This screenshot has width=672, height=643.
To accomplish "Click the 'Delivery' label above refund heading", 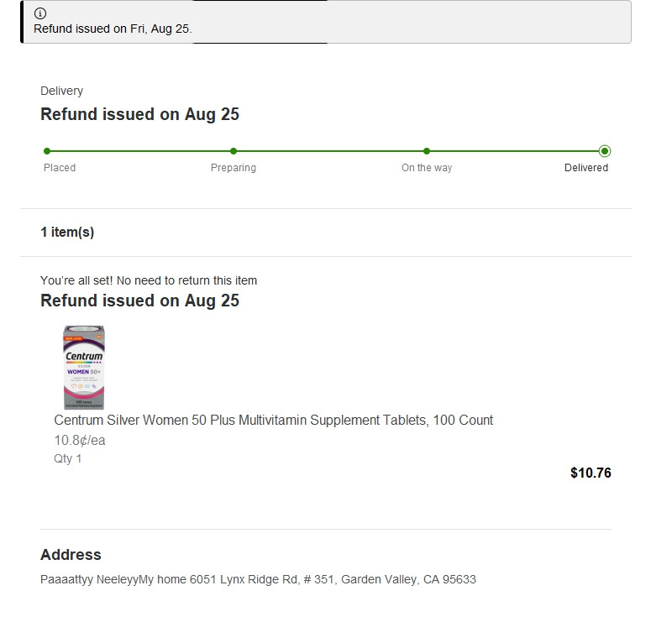I will pyautogui.click(x=61, y=91).
